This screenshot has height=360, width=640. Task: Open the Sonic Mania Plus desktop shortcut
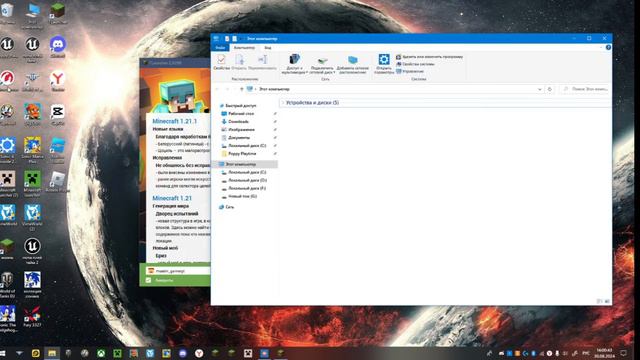tap(32, 151)
